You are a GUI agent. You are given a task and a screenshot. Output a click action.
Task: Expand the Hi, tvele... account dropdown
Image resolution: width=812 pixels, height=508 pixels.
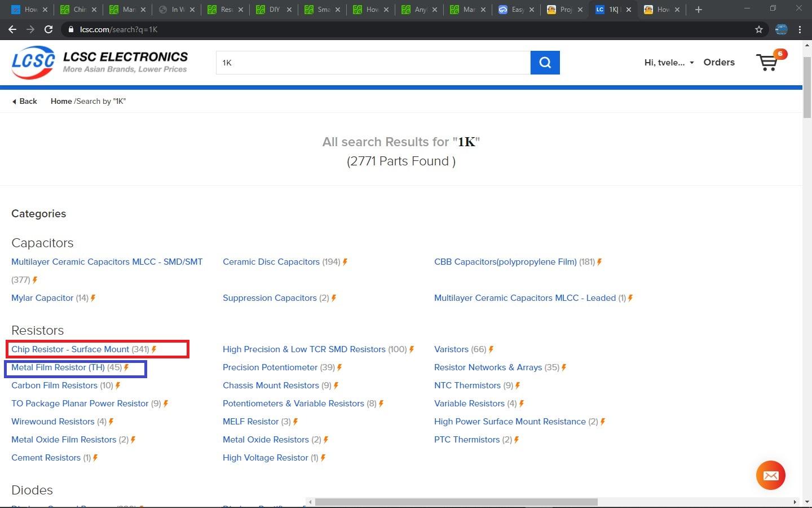pos(669,63)
